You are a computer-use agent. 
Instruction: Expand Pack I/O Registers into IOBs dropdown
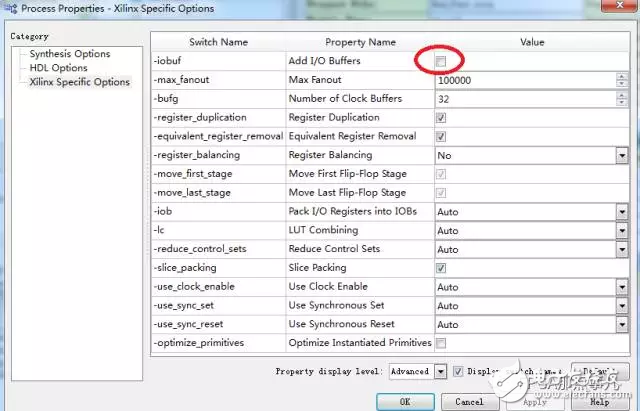point(621,212)
